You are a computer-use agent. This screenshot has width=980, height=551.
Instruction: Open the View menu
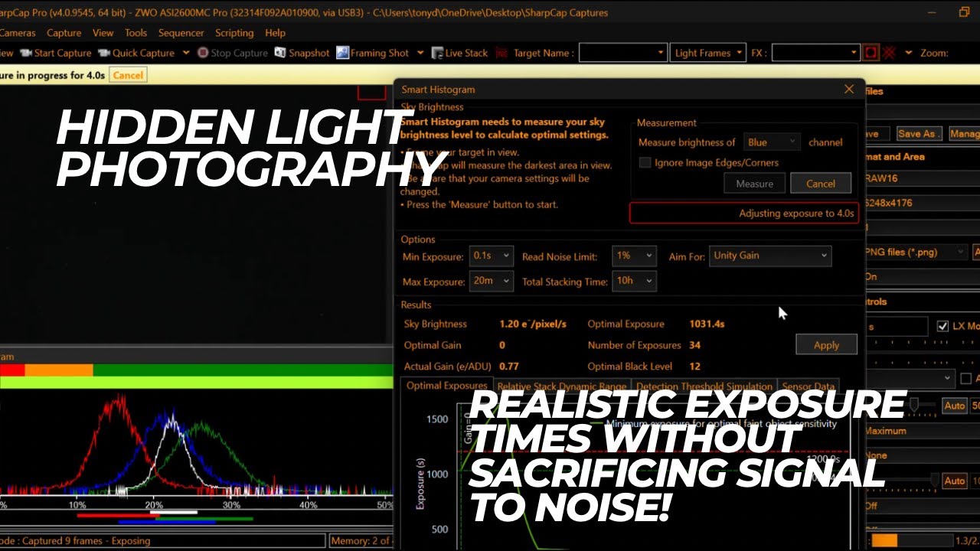pyautogui.click(x=103, y=33)
